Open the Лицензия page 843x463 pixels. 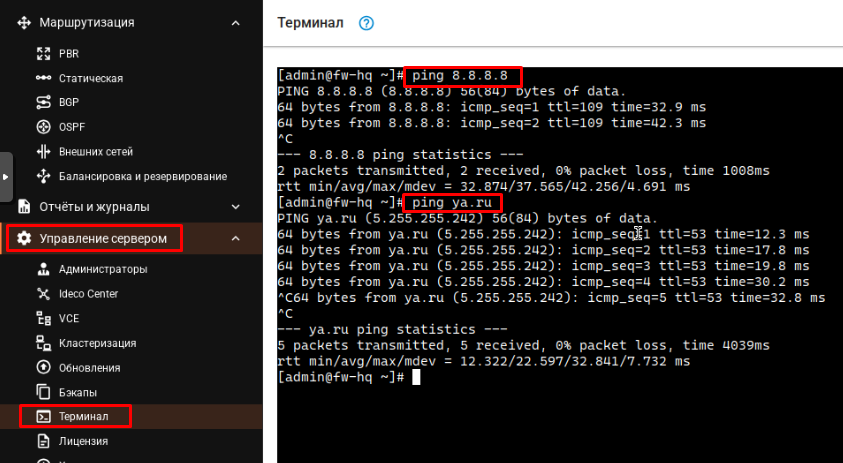pyautogui.click(x=84, y=441)
